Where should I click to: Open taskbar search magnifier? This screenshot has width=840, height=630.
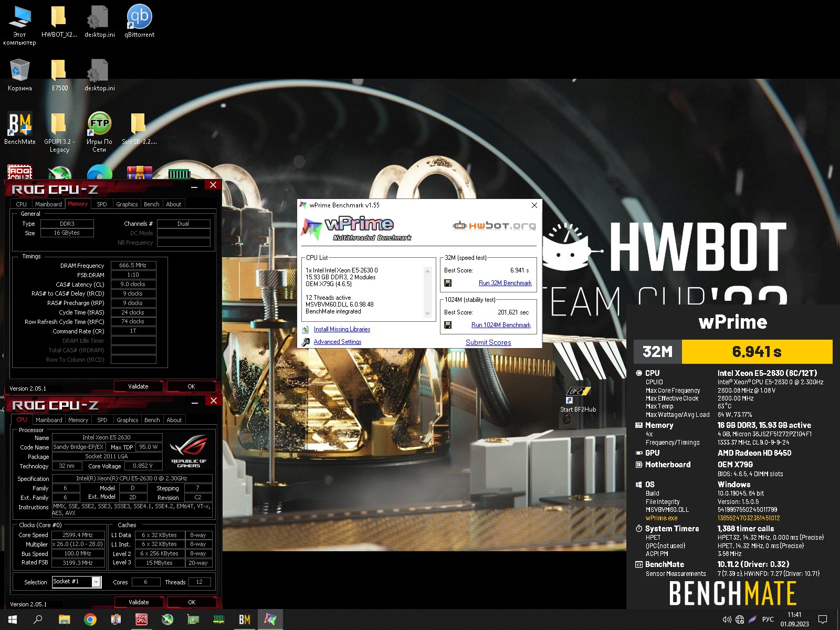(38, 619)
